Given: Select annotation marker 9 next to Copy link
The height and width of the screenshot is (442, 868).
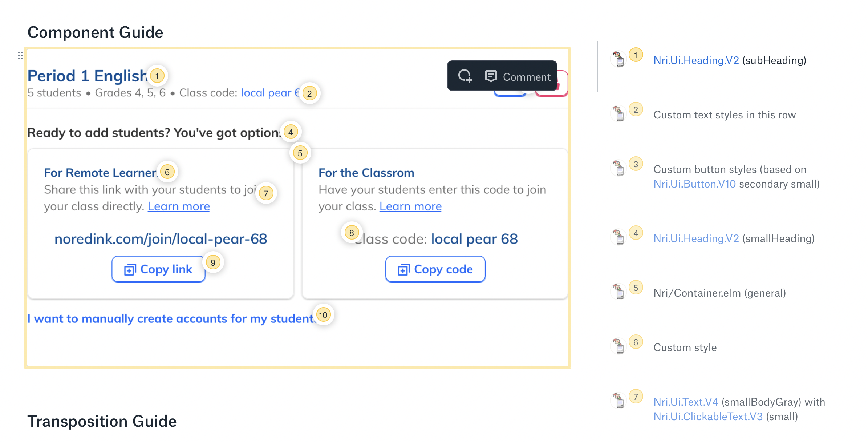Looking at the screenshot, I should pyautogui.click(x=213, y=263).
